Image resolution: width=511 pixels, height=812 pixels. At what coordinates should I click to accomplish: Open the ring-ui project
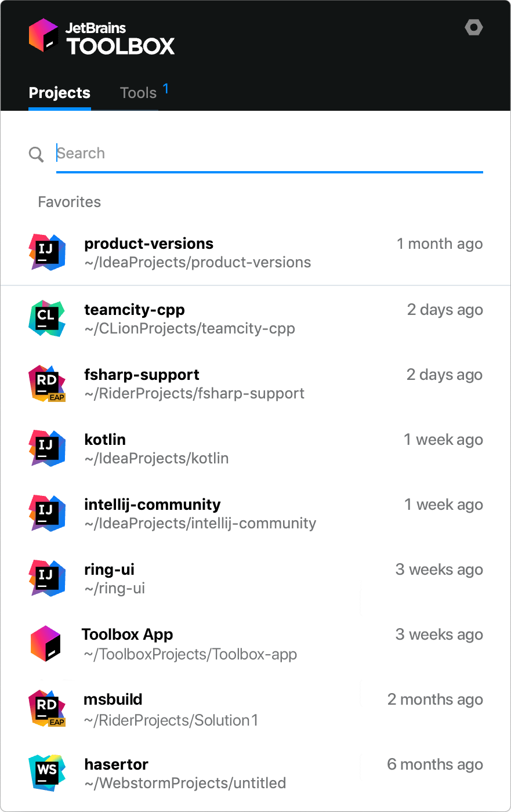coord(110,570)
